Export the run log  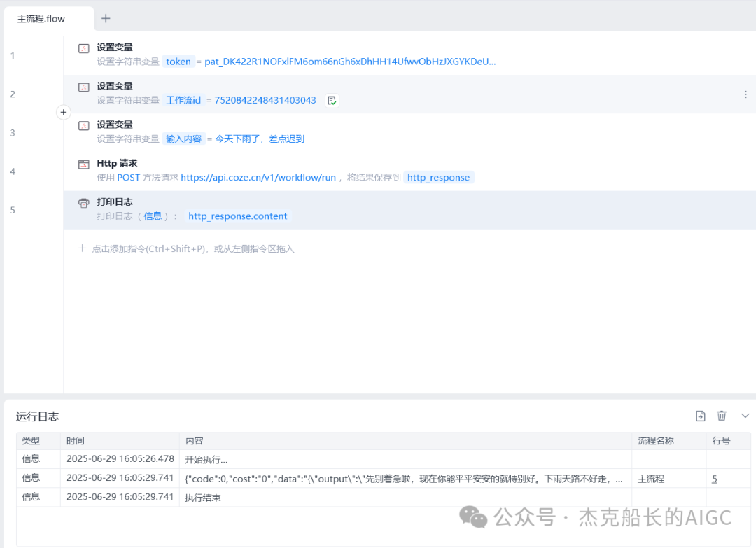click(x=701, y=416)
